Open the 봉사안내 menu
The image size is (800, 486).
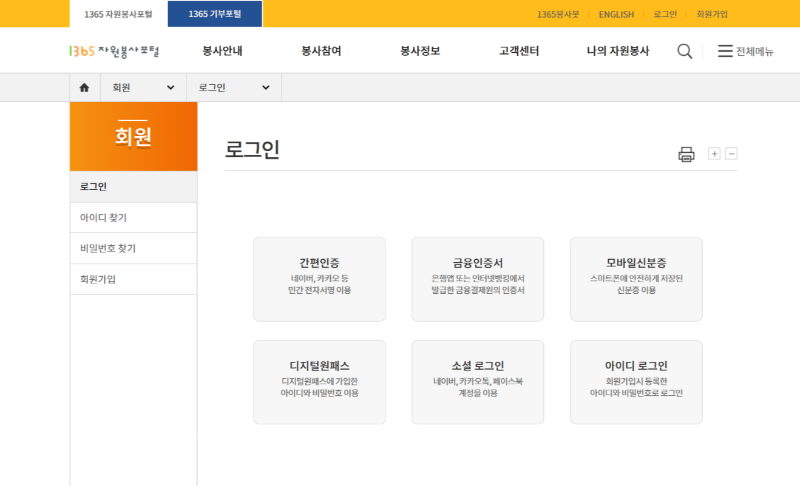point(222,51)
